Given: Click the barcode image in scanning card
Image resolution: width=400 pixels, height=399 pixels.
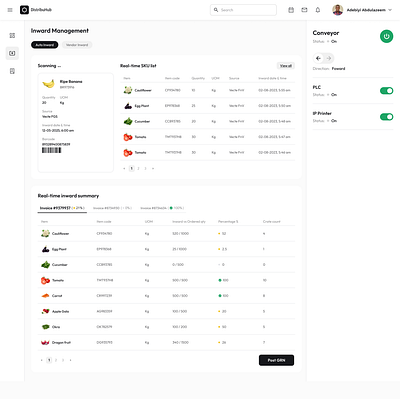Looking at the screenshot, I should [51, 150].
